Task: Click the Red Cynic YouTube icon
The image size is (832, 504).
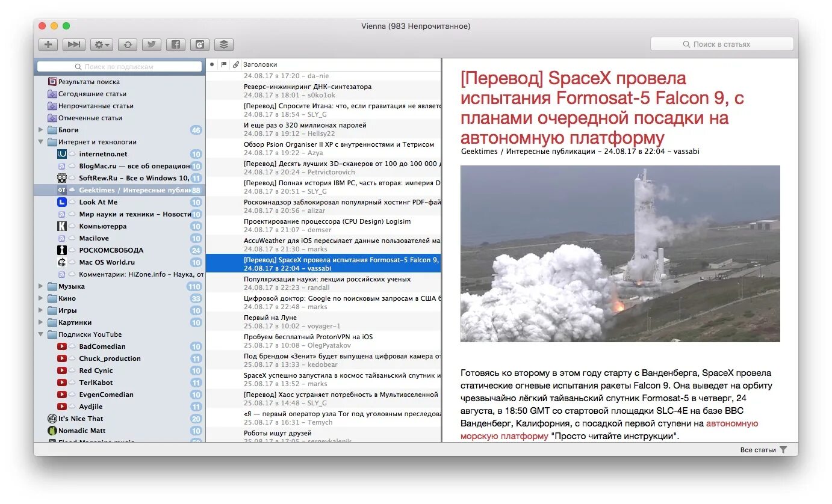Action: pyautogui.click(x=61, y=370)
